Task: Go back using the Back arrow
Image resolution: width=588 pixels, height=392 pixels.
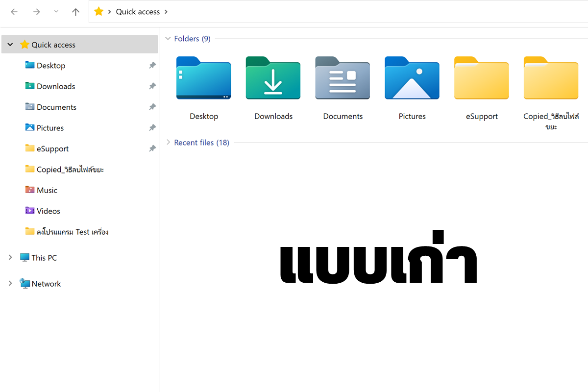Action: click(14, 12)
